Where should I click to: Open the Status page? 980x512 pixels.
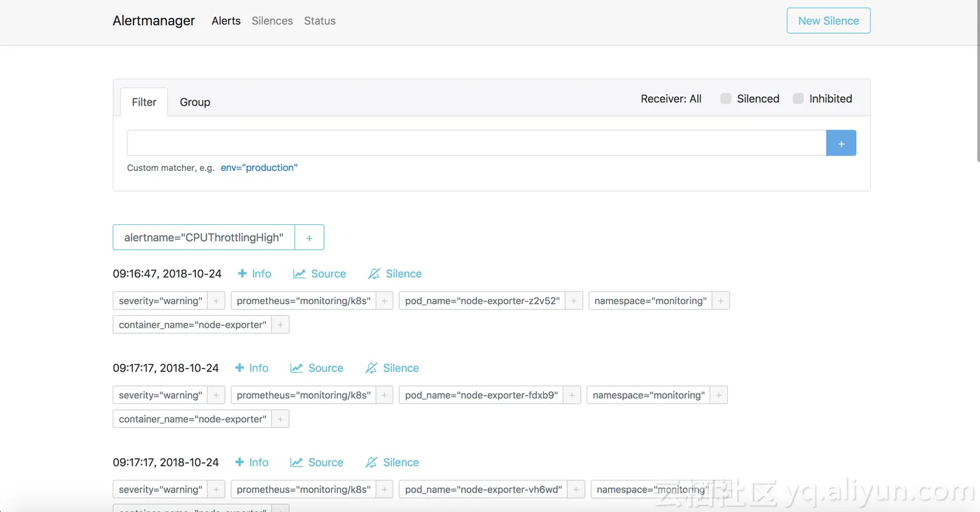coord(320,21)
